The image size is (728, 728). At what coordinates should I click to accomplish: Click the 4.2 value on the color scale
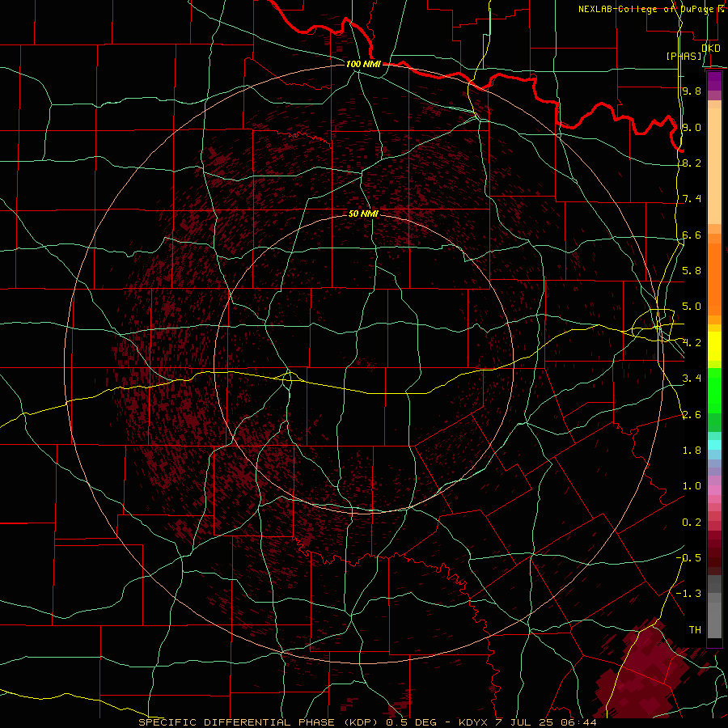[x=692, y=343]
